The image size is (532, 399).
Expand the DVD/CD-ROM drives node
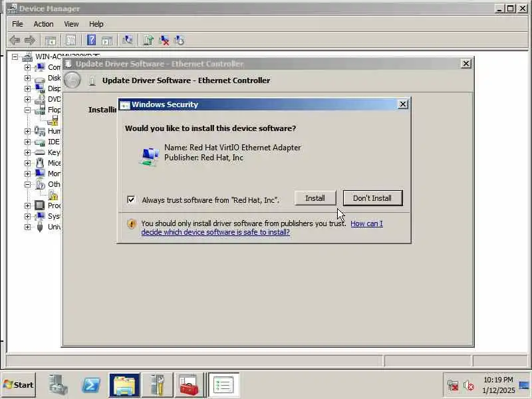[27, 99]
